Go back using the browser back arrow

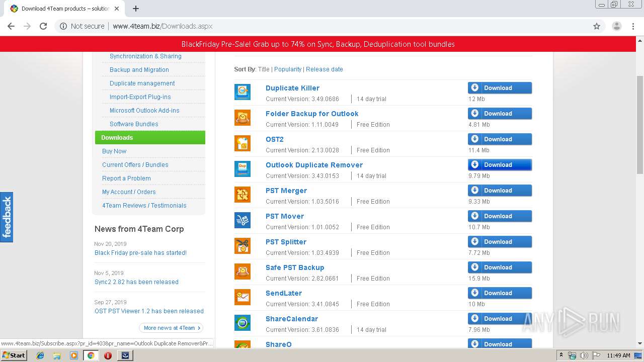11,26
